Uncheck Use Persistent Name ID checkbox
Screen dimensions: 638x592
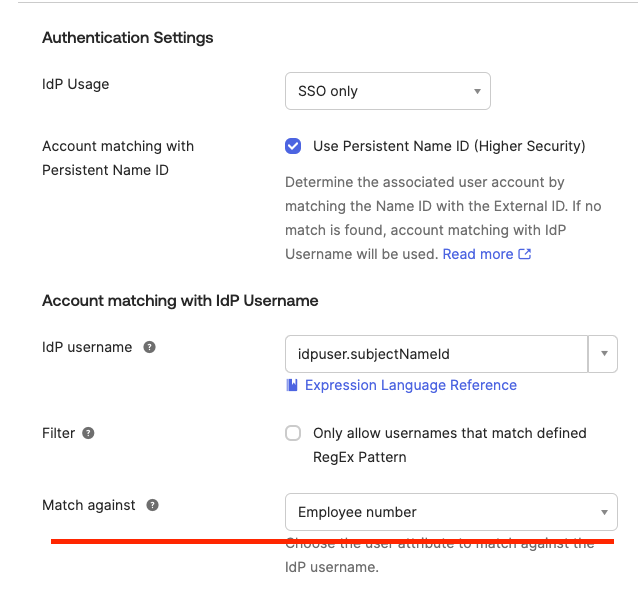293,146
